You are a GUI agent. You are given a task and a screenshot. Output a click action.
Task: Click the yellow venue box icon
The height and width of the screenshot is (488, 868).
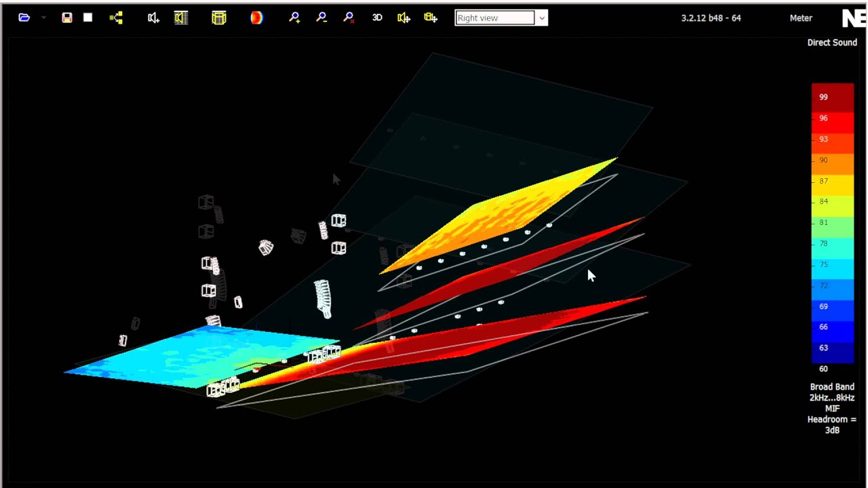point(218,18)
